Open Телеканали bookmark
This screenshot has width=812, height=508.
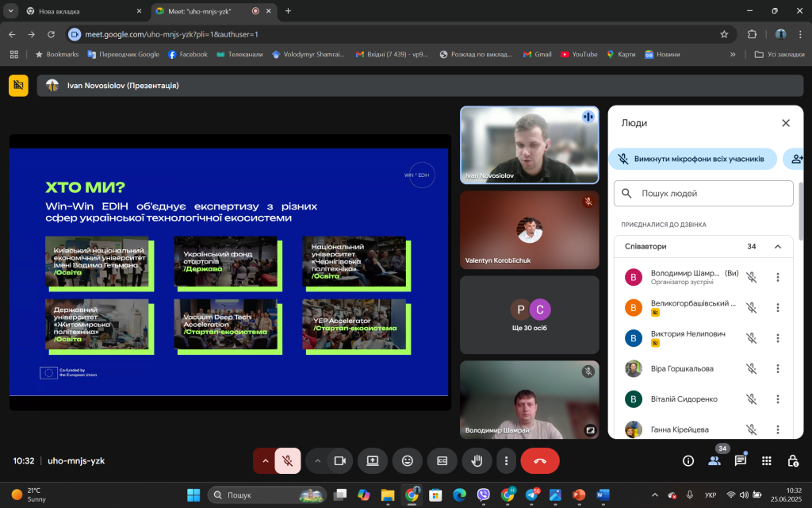tap(239, 55)
